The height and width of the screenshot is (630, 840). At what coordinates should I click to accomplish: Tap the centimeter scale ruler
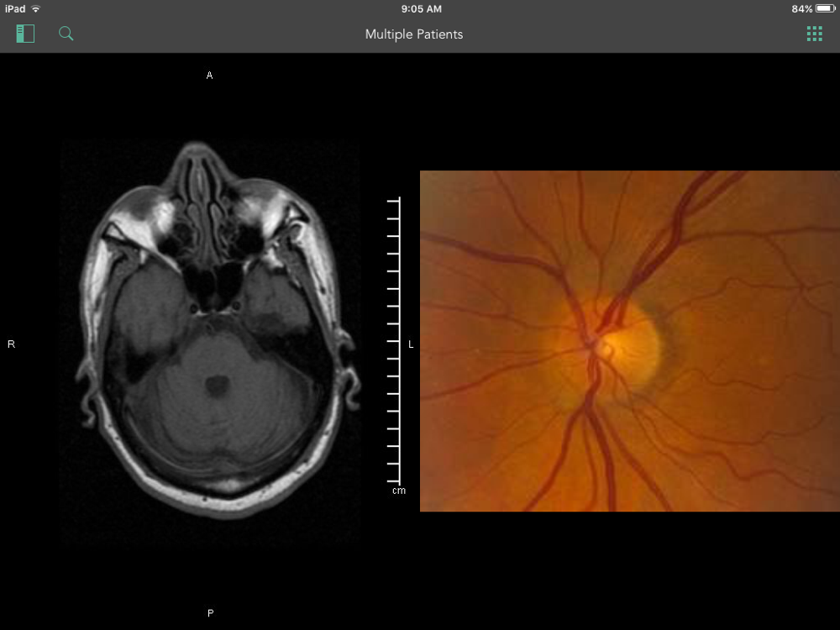(x=394, y=340)
